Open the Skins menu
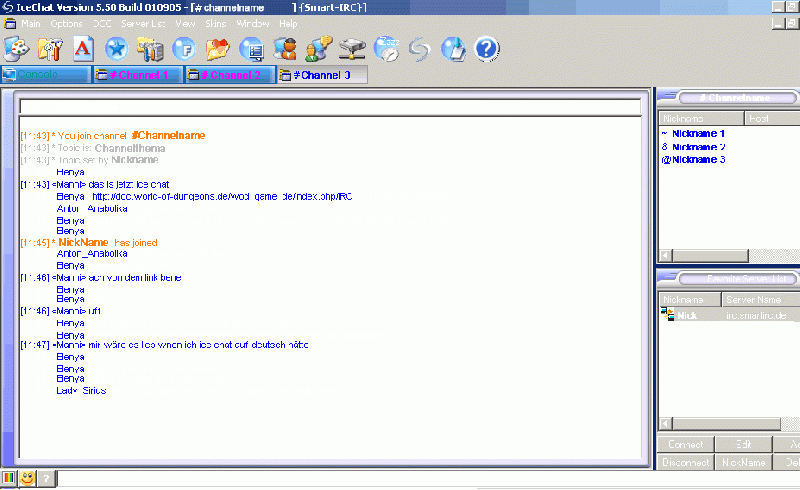This screenshot has width=800, height=490. pos(215,23)
